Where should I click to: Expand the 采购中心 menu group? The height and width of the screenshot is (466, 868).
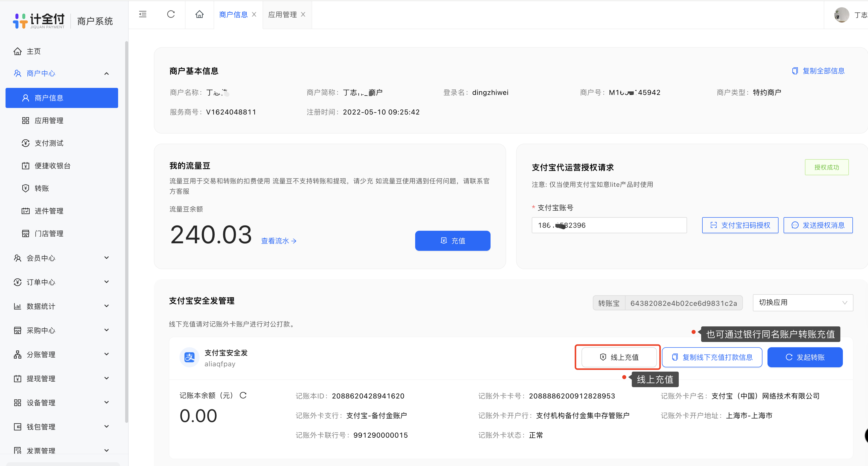62,330
